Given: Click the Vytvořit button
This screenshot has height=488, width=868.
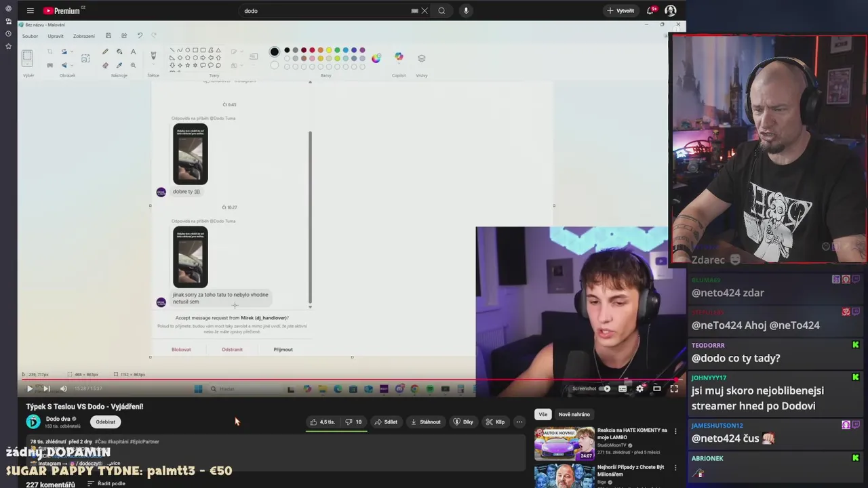Looking at the screenshot, I should 620,11.
